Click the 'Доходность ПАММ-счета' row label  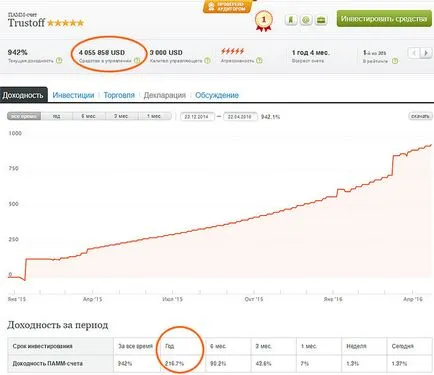click(x=47, y=363)
